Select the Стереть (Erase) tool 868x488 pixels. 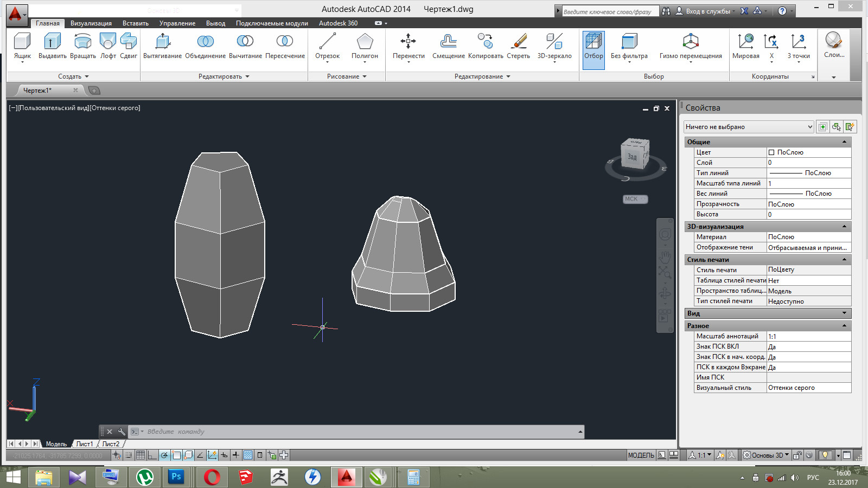pyautogui.click(x=518, y=46)
